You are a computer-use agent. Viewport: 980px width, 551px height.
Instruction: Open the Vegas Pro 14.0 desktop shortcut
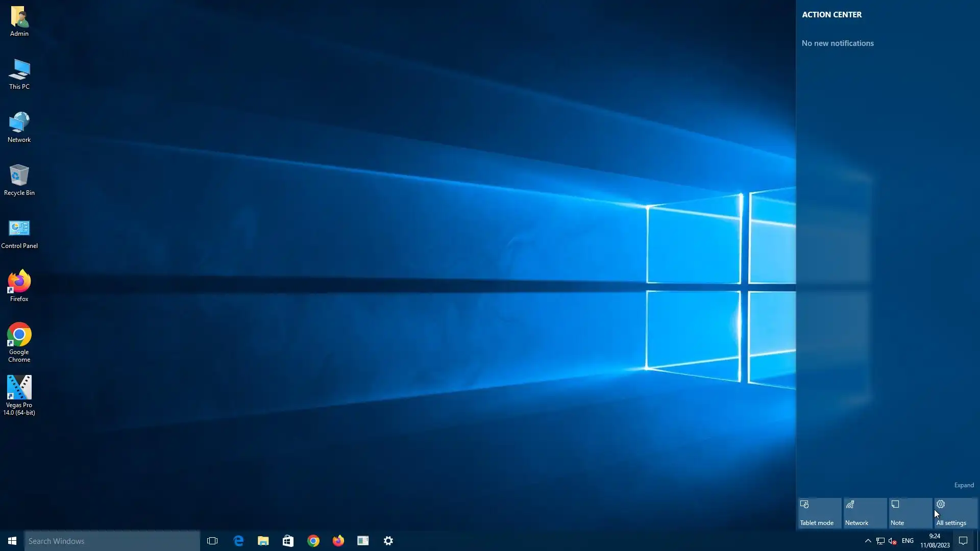click(19, 388)
